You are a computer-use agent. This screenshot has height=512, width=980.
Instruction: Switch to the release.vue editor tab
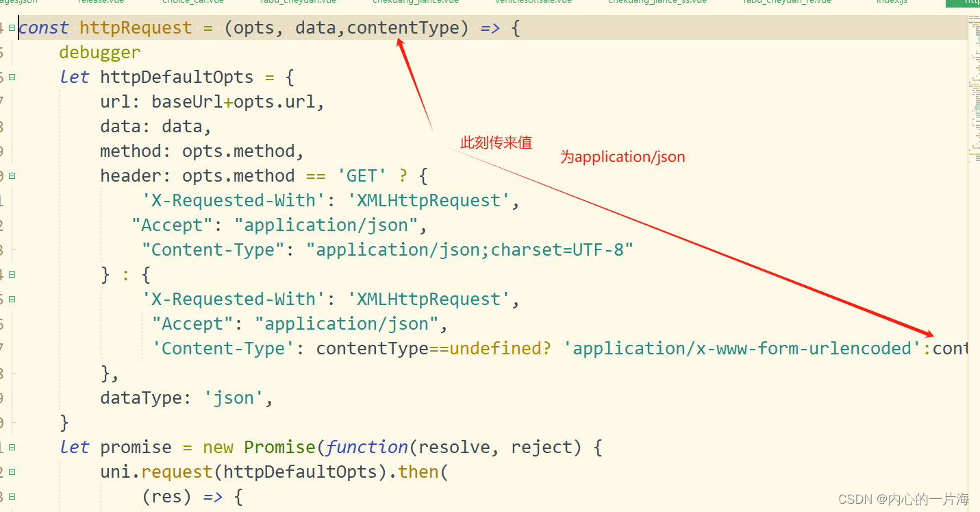pos(101,3)
